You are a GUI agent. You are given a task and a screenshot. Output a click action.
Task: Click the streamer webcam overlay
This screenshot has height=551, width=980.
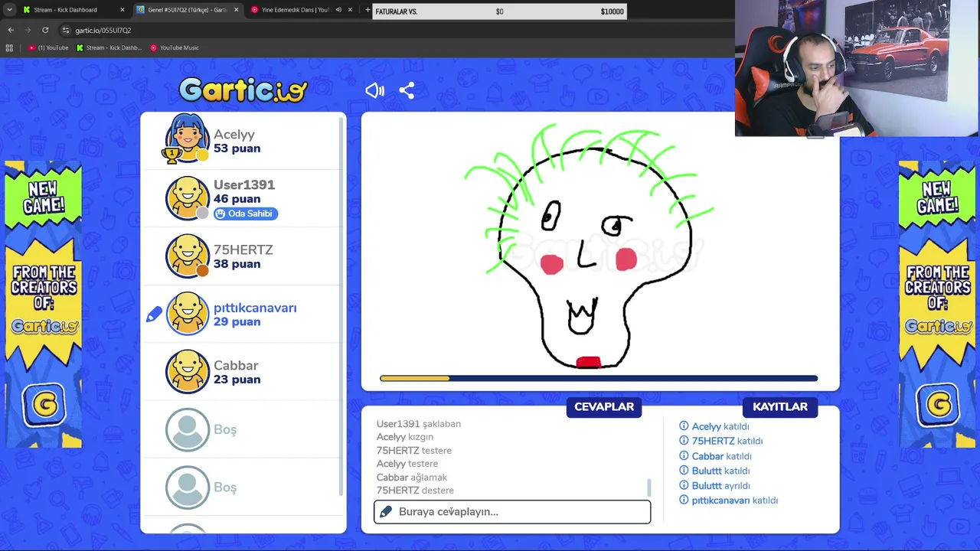click(857, 68)
